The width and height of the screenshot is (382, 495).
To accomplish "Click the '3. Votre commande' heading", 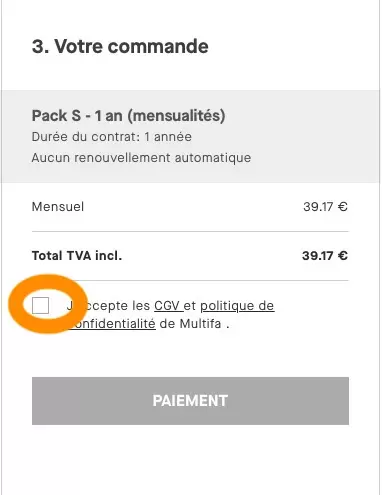I will point(120,46).
